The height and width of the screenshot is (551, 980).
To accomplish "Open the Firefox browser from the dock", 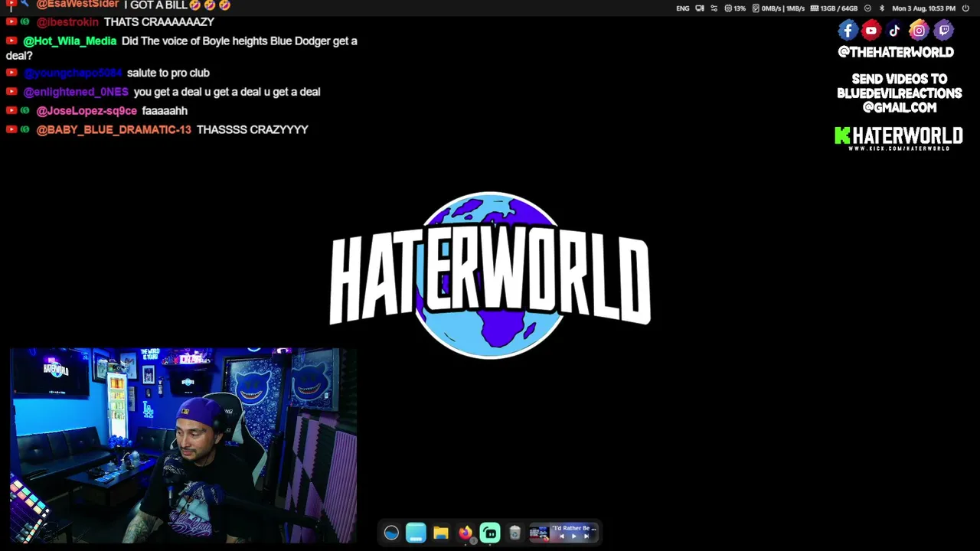I will click(x=465, y=533).
